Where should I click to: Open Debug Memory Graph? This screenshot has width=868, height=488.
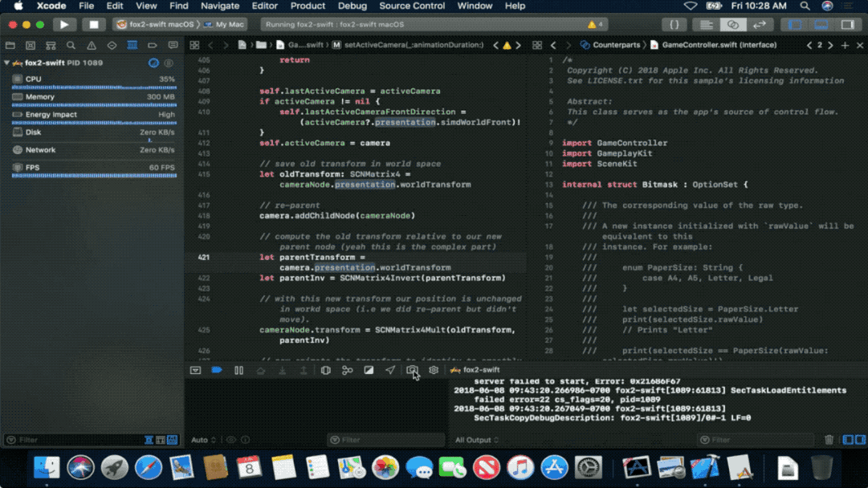pos(347,370)
